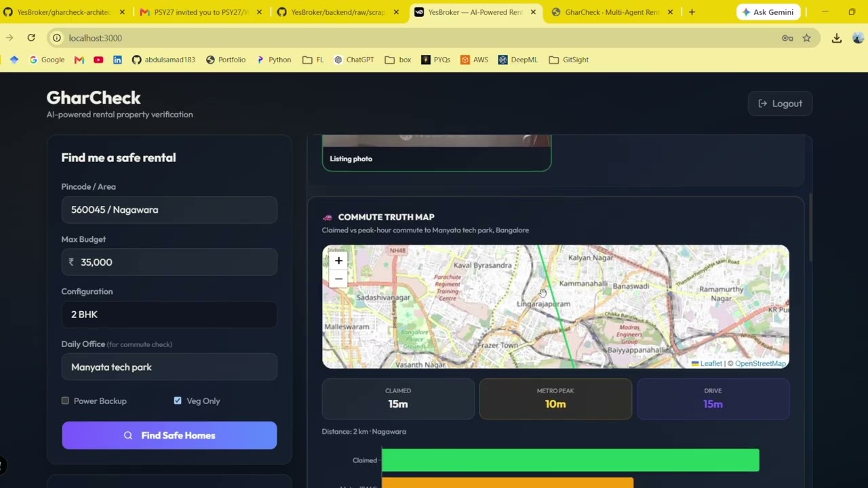
Task: Focus the Daily Office Manyata tech park field
Action: 170,367
